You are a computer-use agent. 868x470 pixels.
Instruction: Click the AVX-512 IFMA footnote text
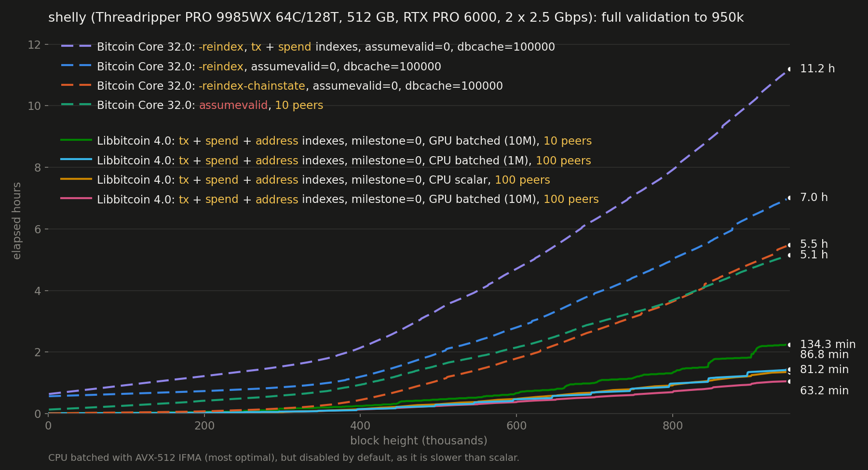tap(284, 457)
